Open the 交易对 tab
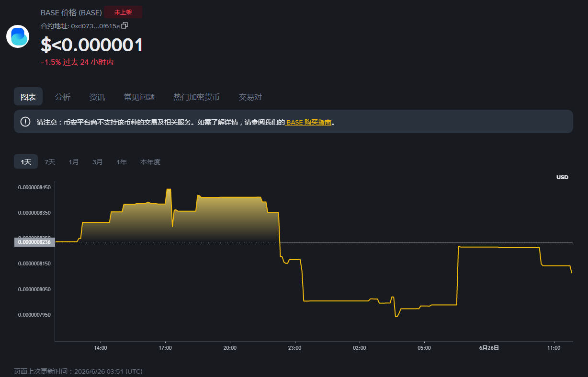The height and width of the screenshot is (377, 588). [x=250, y=97]
